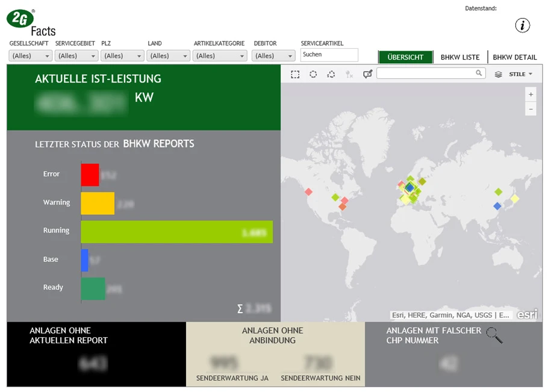The width and height of the screenshot is (551, 392).
Task: Choose the lasso selection map tool
Action: [x=331, y=74]
